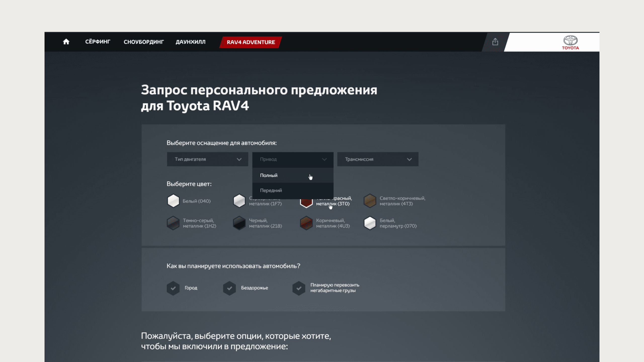Open the СНОУБОРДИНГ section
This screenshot has height=362, width=644.
coord(144,42)
